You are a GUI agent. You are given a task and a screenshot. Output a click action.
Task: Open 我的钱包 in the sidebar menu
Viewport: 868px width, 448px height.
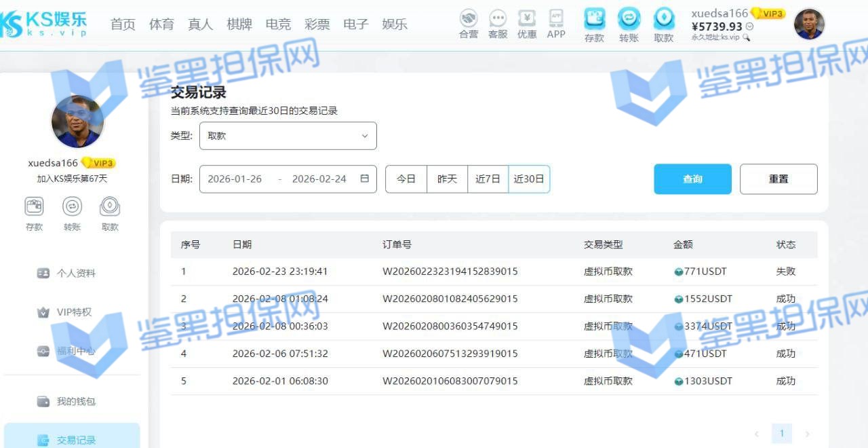pos(76,401)
